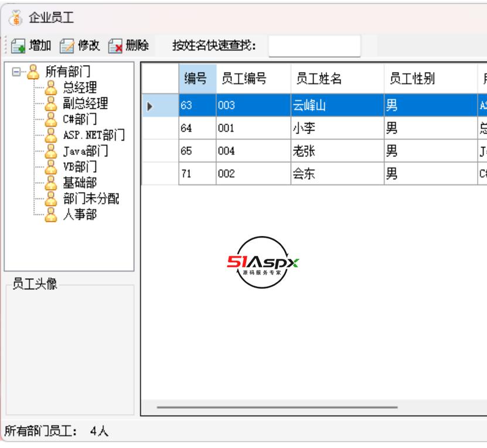Select the cell with name 老张
Viewport: 487px width, 448px height.
coord(338,151)
